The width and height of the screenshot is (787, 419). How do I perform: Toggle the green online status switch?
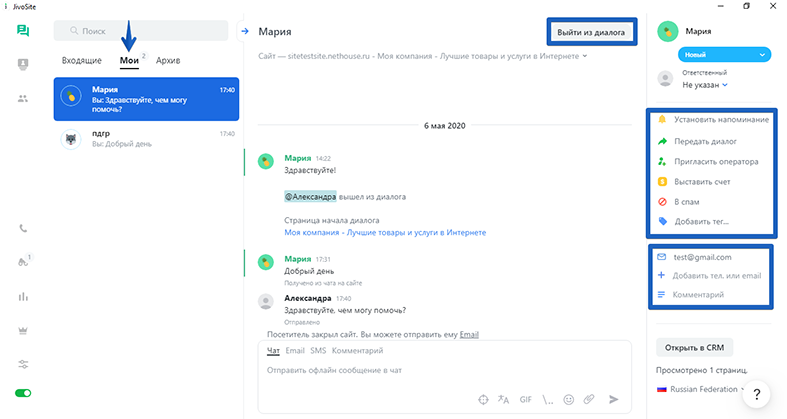click(23, 393)
